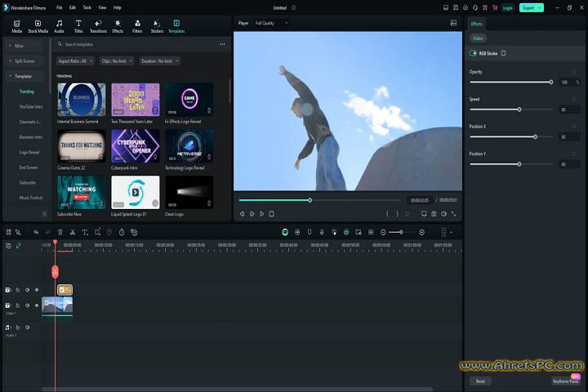Toggle Position X keyframe diamond

point(574,127)
